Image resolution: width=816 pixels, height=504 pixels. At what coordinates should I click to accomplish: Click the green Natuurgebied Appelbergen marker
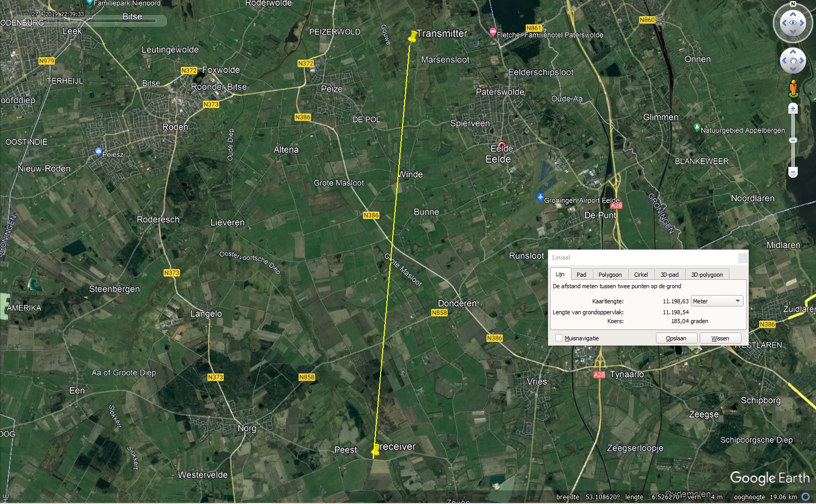[697, 128]
